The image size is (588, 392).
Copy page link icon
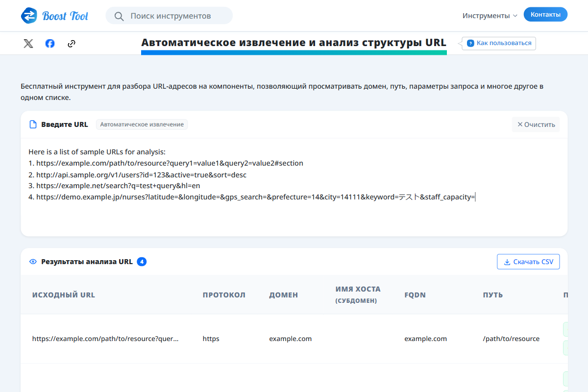[x=72, y=44]
